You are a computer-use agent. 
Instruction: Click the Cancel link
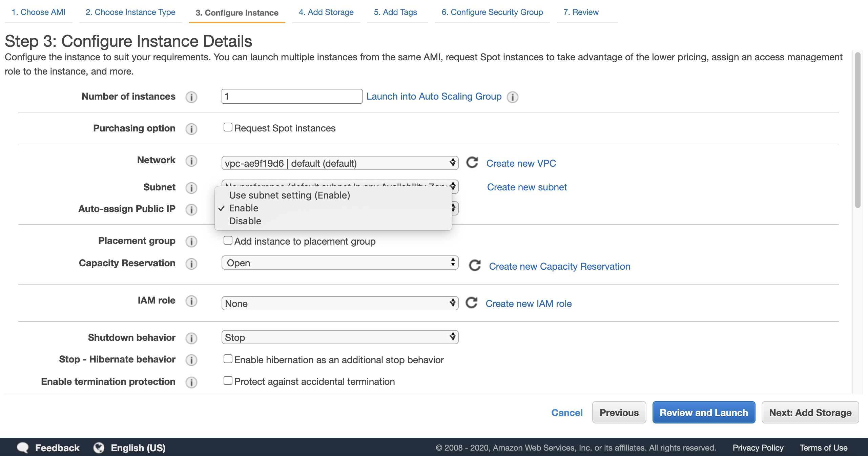click(567, 413)
